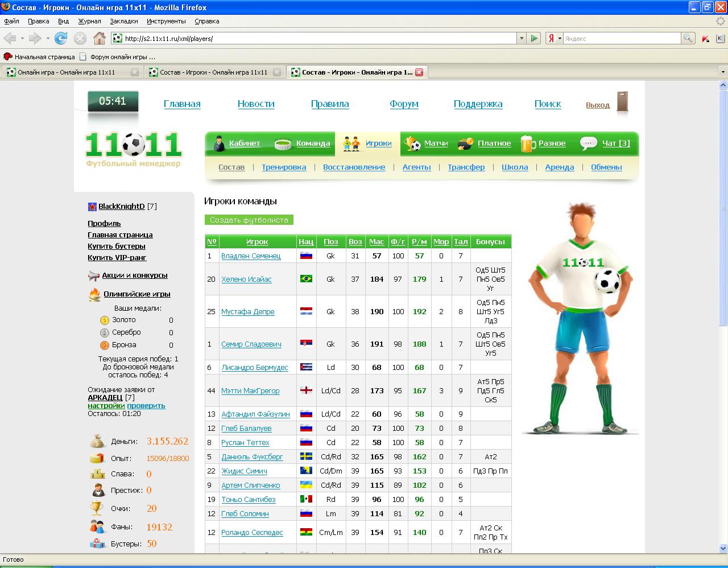This screenshot has height=568, width=728.
Task: Open the tab list dropdown arrow
Action: (x=723, y=72)
